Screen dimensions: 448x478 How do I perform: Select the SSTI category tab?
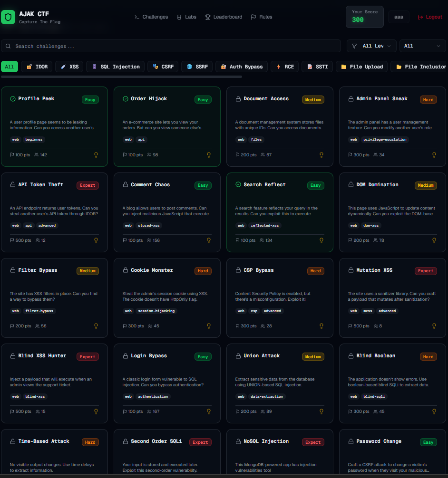point(317,67)
